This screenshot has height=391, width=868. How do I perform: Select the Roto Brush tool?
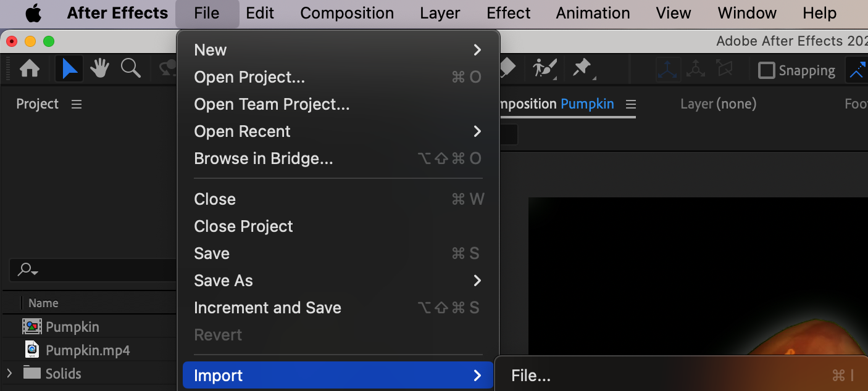[545, 69]
